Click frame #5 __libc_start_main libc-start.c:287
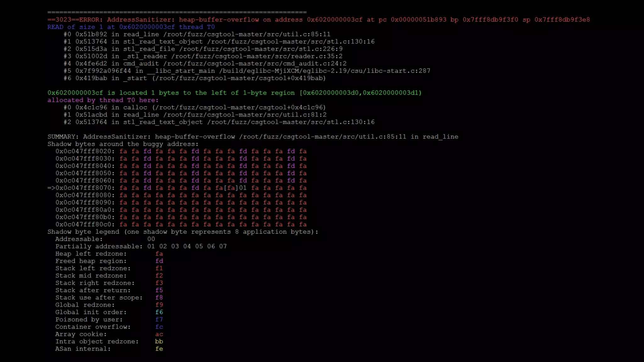 247,71
